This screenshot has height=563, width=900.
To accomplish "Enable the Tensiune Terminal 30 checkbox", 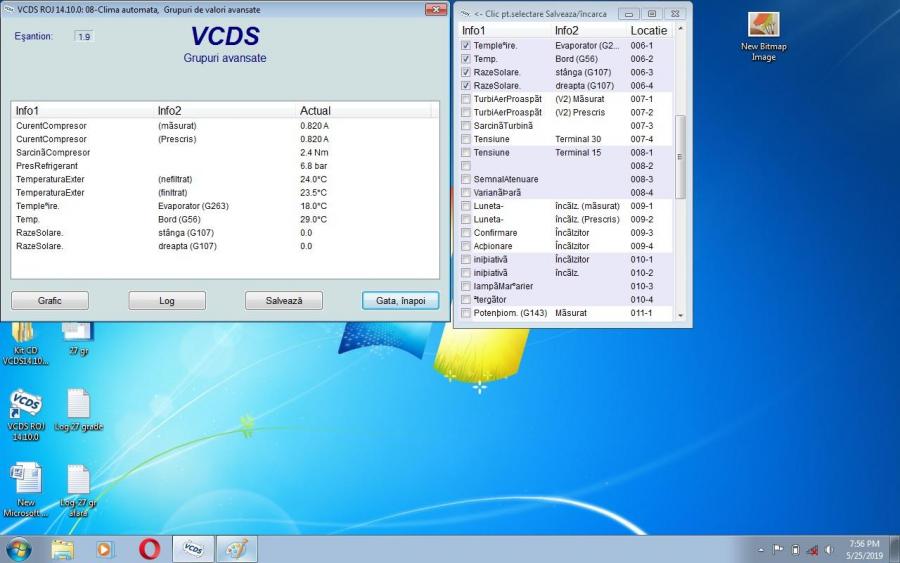I will pos(466,139).
